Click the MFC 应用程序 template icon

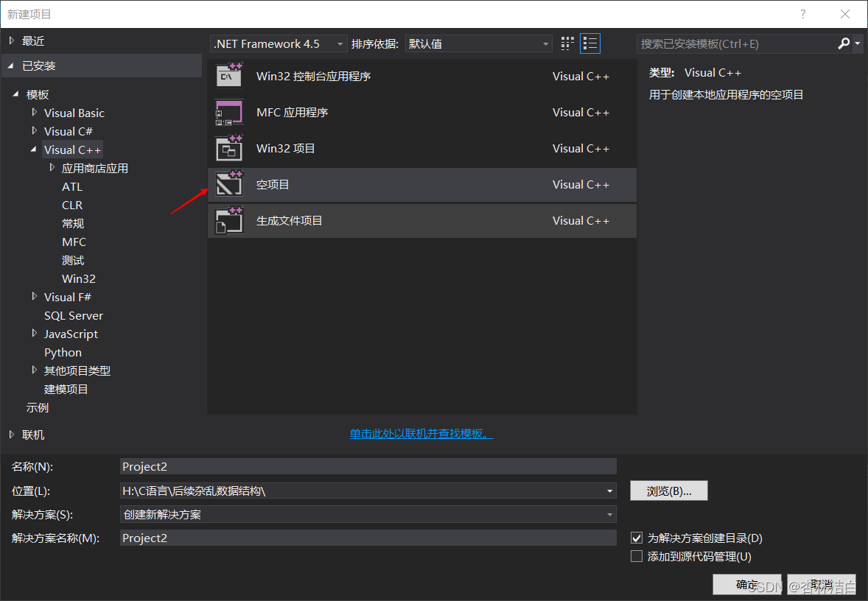coord(229,113)
